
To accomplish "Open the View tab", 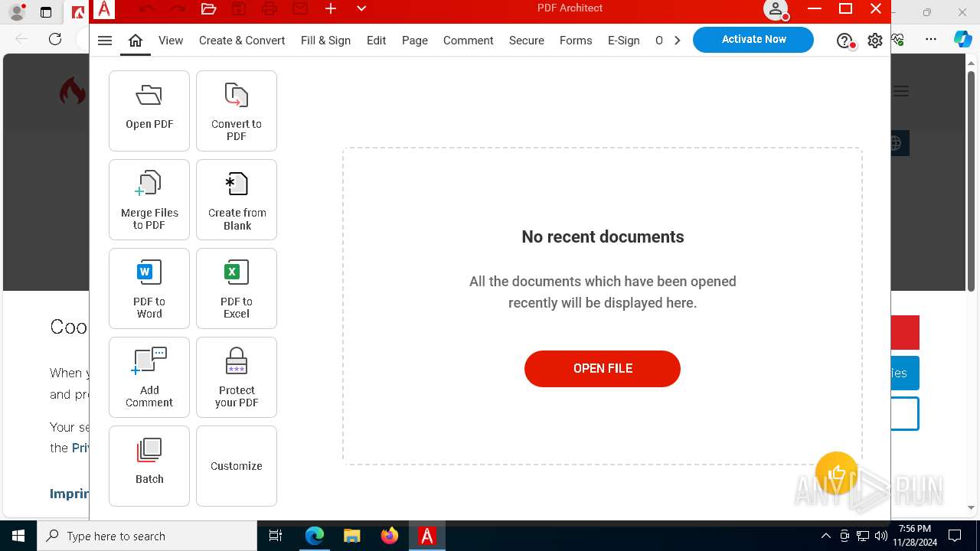I will click(171, 41).
